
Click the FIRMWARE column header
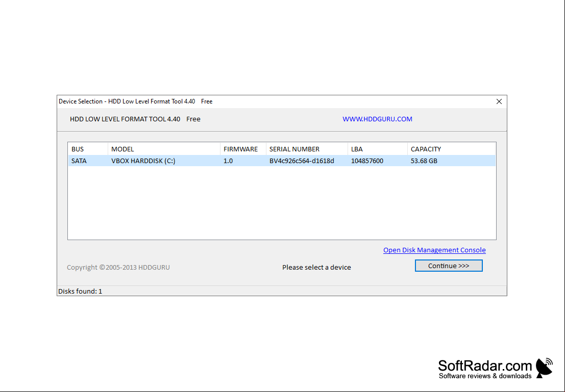click(x=243, y=149)
